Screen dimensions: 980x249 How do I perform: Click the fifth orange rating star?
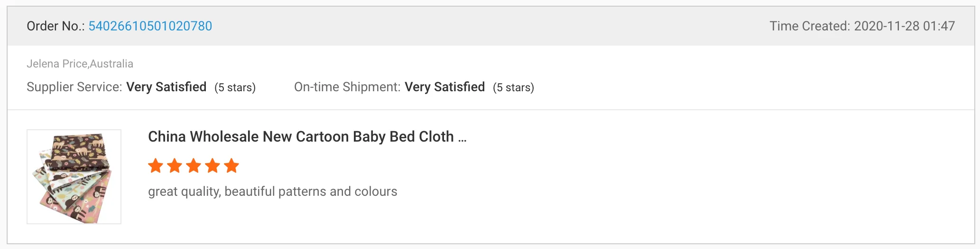pyautogui.click(x=231, y=166)
